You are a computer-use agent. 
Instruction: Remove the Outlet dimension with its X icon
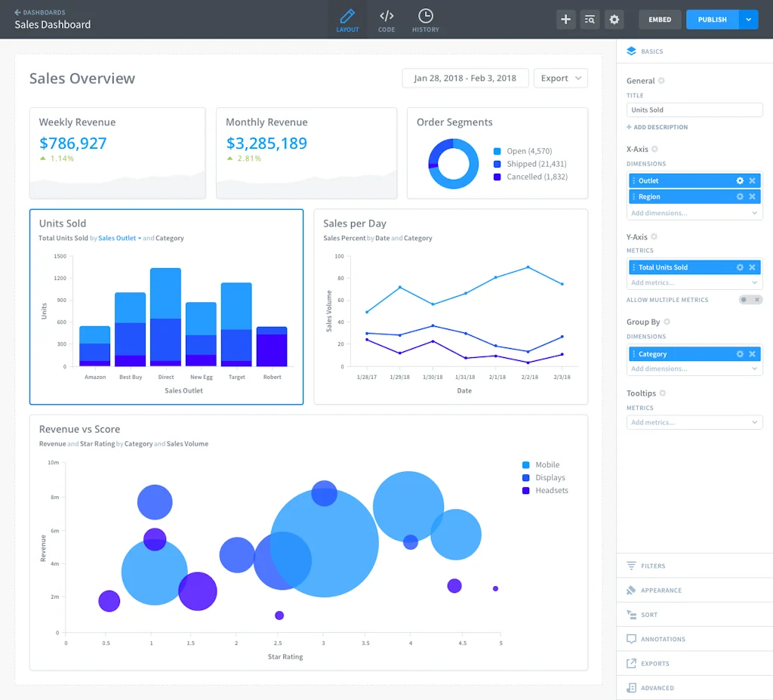752,181
